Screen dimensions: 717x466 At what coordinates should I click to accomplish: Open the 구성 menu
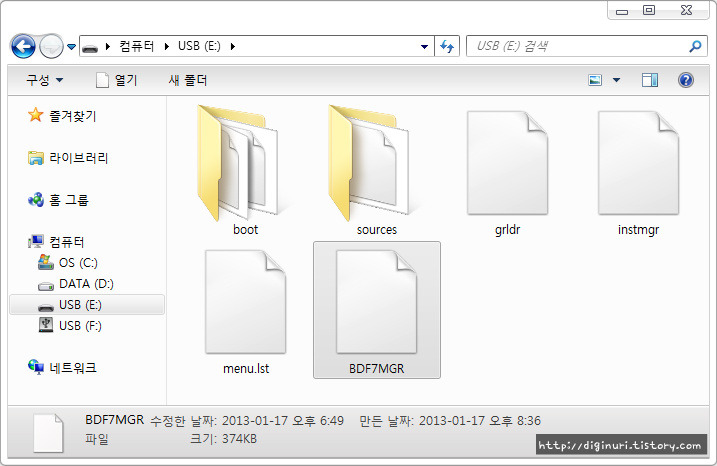(x=44, y=80)
